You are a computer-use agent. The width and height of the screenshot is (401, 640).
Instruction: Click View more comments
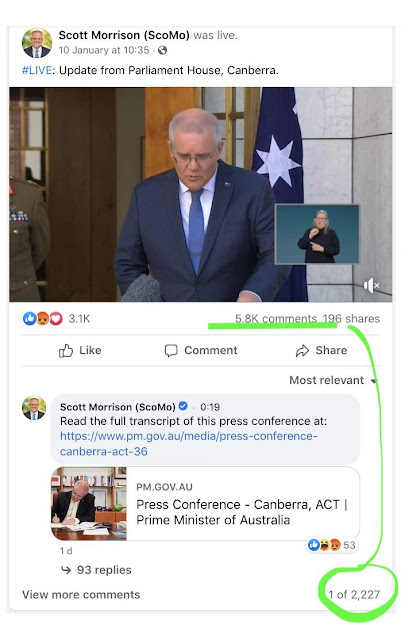click(x=81, y=595)
